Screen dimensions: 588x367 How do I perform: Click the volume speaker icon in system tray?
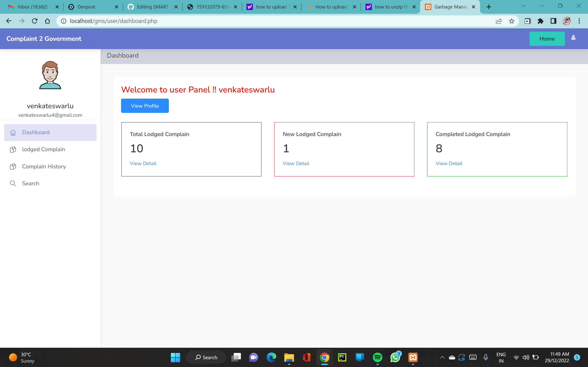coord(526,357)
